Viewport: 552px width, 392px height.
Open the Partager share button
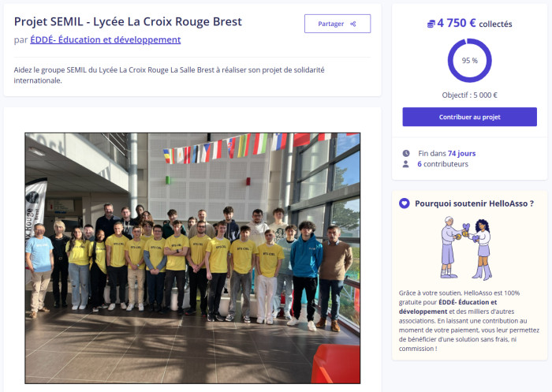tap(338, 24)
